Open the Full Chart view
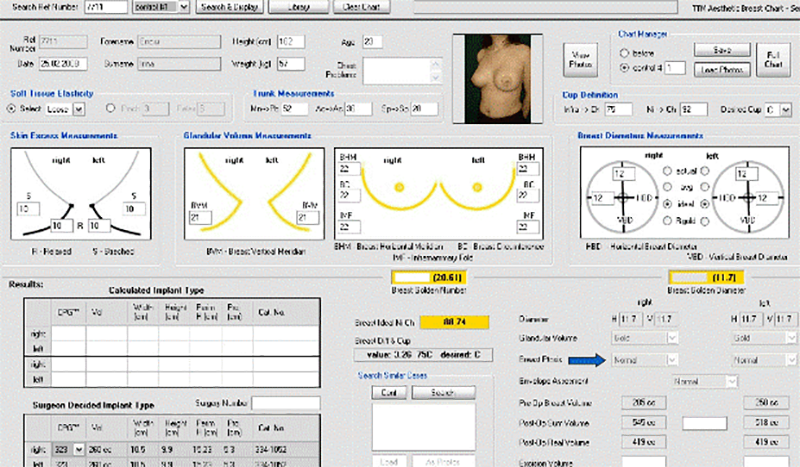 point(774,58)
